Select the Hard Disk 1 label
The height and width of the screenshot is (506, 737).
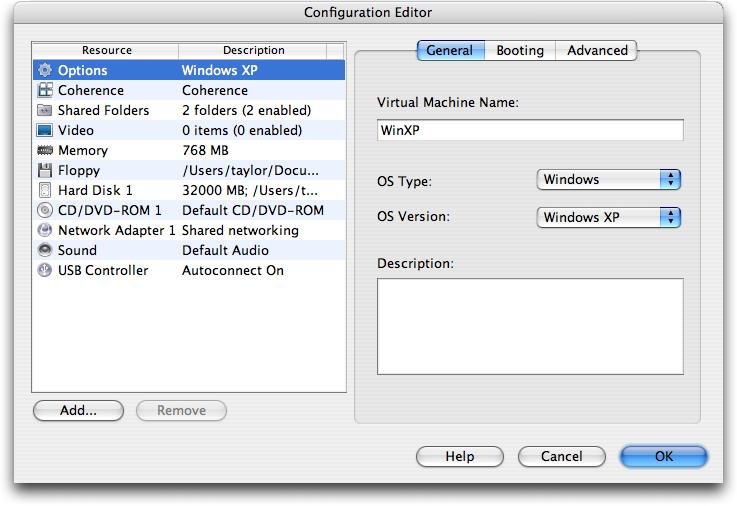click(95, 190)
